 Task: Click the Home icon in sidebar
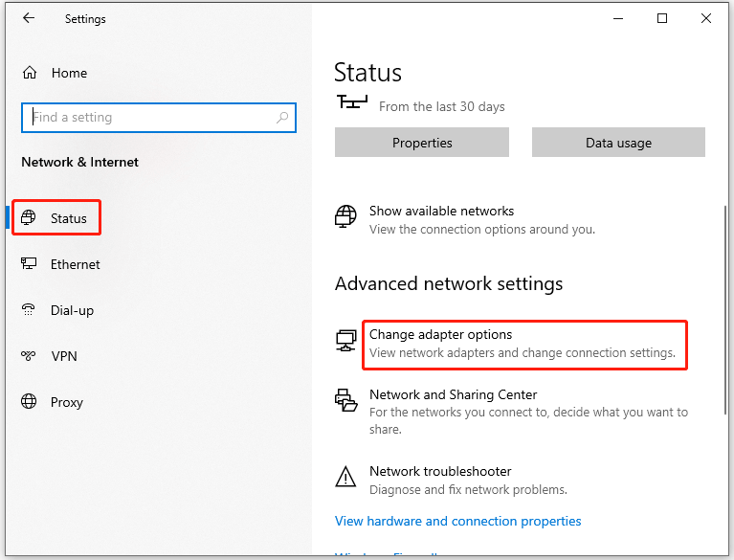click(x=30, y=73)
